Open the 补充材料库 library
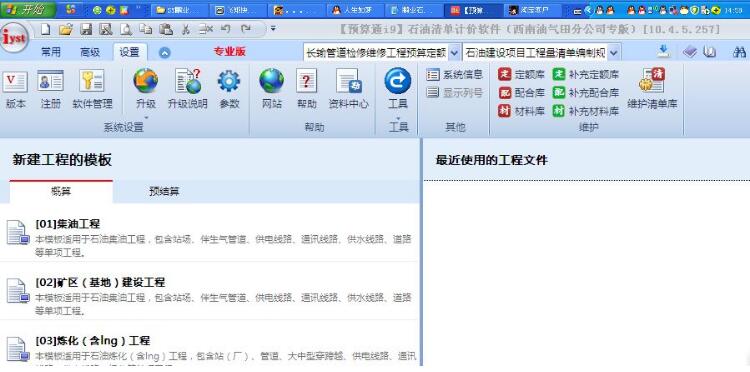The image size is (750, 372). pyautogui.click(x=586, y=111)
